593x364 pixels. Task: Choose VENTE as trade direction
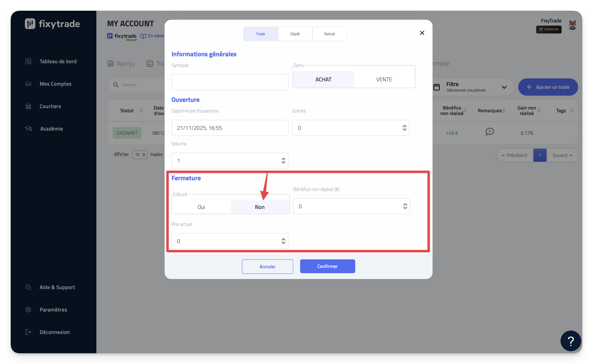coord(384,79)
